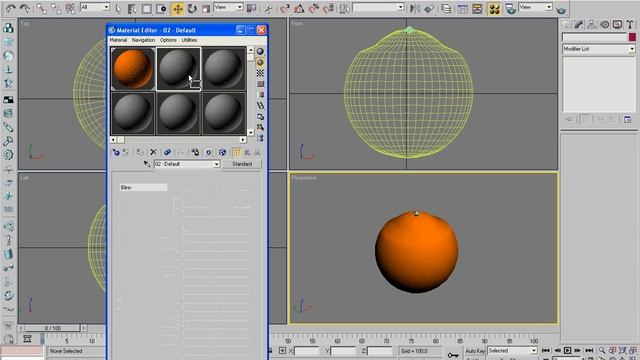
Task: Activate the Unlink Selection tool
Action: 56,8
